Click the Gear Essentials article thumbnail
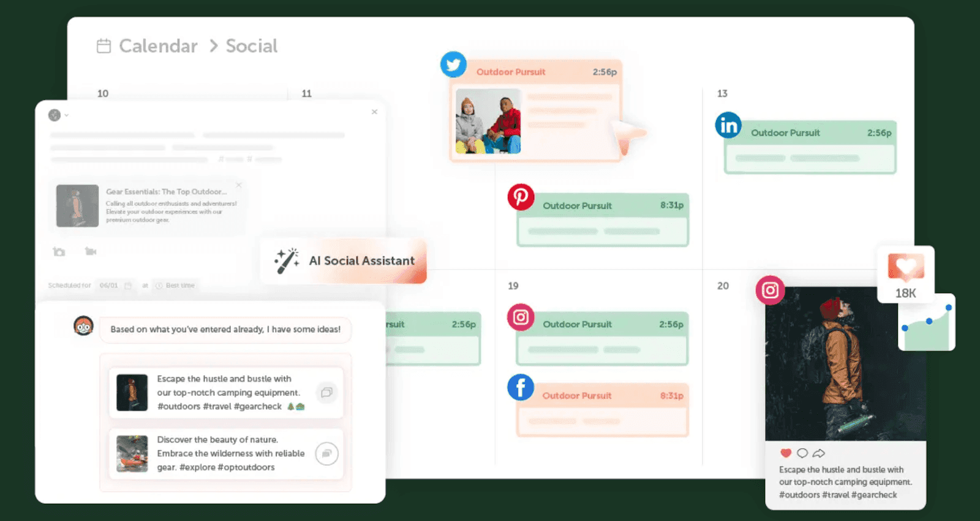The image size is (980, 521). coord(77,206)
